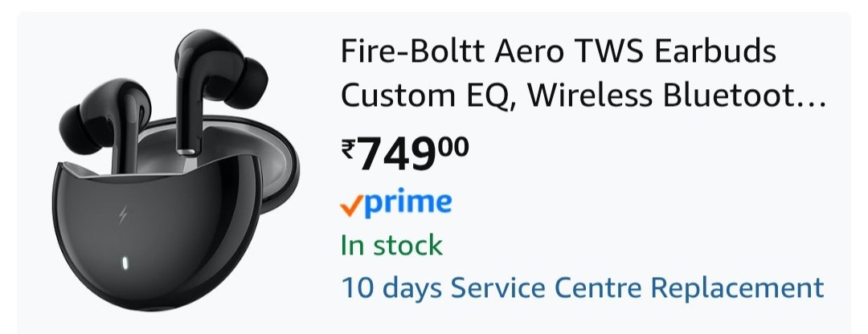
Task: Click the orange Prime checkmark icon
Action: (x=352, y=205)
